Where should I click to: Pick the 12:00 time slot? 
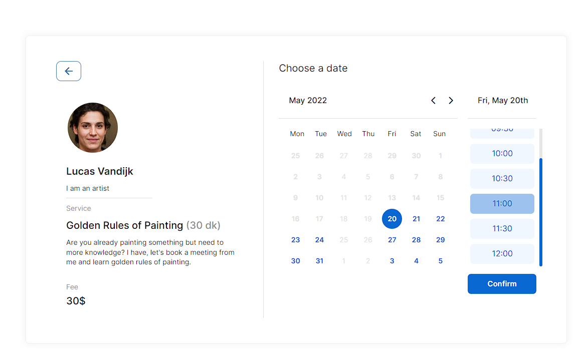[x=502, y=254]
